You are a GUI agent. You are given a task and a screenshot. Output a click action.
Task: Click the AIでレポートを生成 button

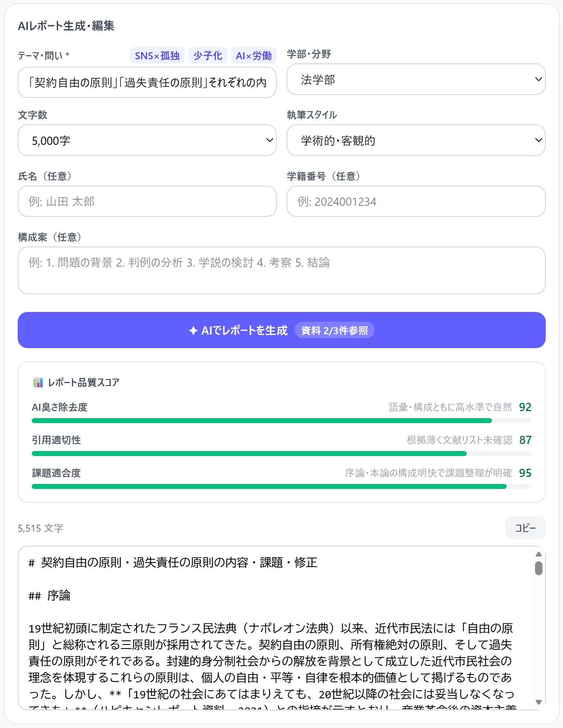[282, 330]
